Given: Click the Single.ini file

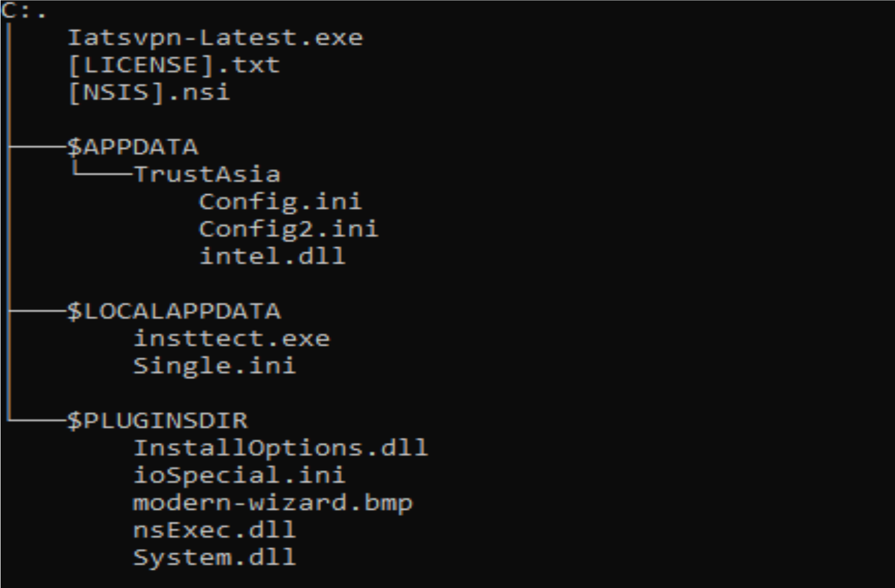Looking at the screenshot, I should [215, 366].
